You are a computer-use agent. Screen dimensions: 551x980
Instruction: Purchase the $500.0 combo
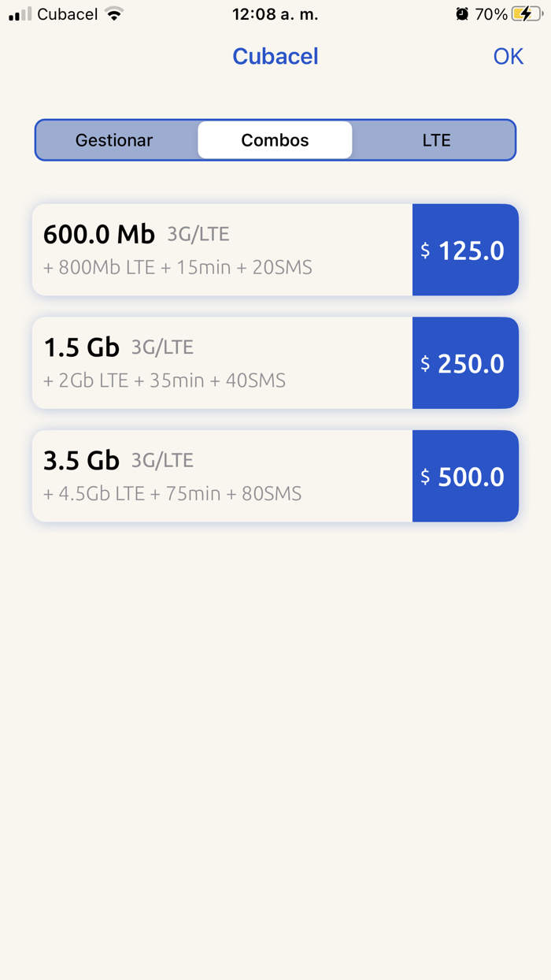point(465,477)
